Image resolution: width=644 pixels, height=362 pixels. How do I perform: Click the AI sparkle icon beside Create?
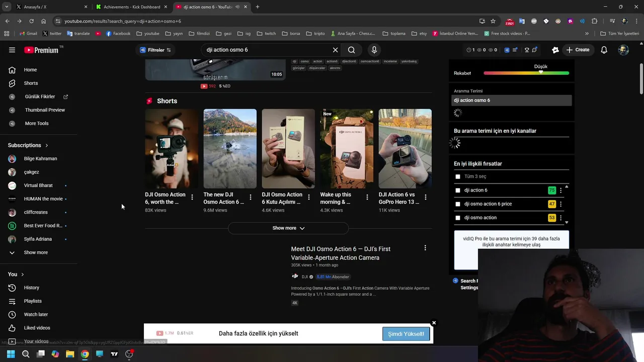click(x=555, y=50)
